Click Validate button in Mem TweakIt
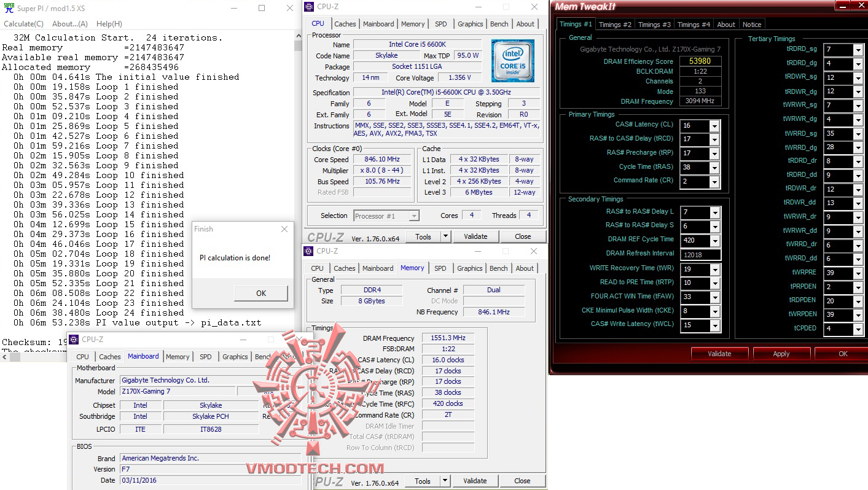This screenshot has height=490, width=868. pyautogui.click(x=719, y=354)
